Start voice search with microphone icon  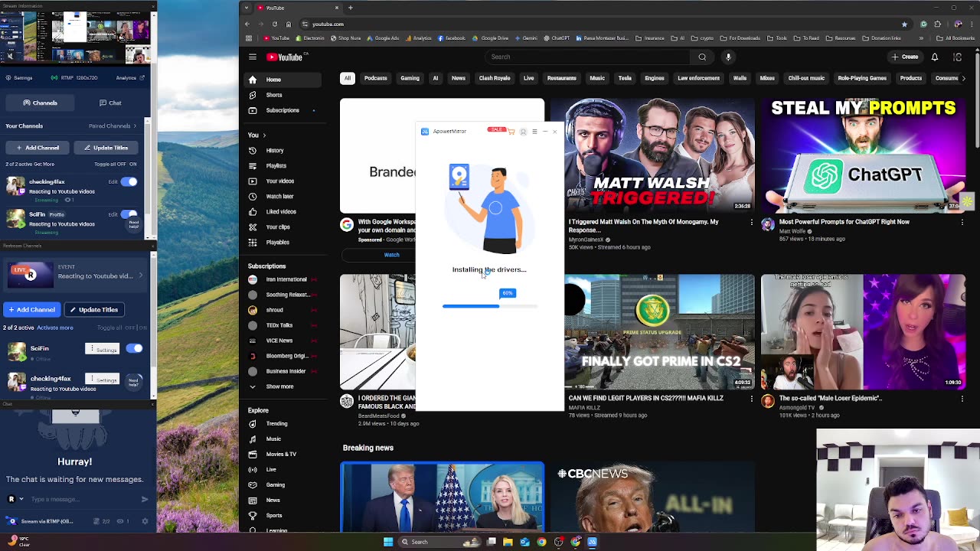click(728, 57)
